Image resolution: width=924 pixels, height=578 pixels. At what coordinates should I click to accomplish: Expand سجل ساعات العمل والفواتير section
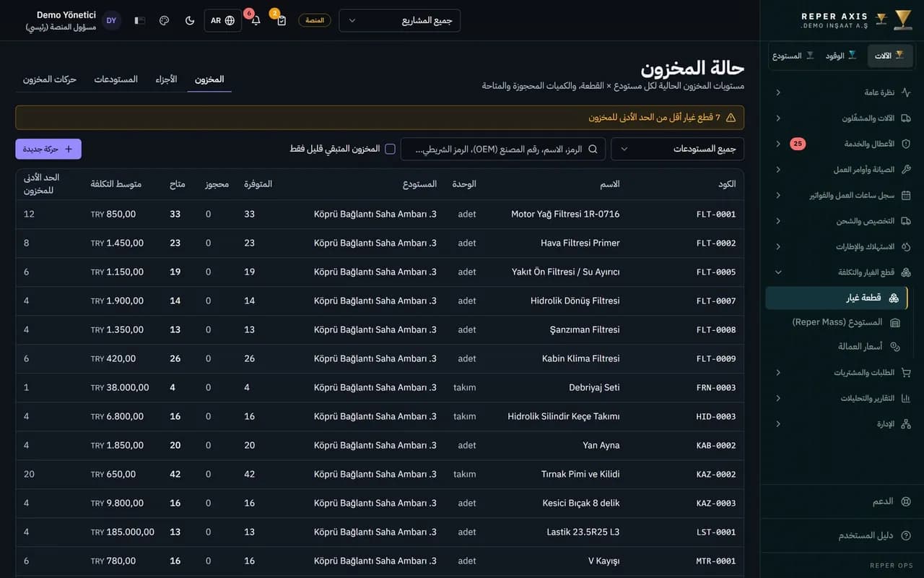[x=842, y=195]
